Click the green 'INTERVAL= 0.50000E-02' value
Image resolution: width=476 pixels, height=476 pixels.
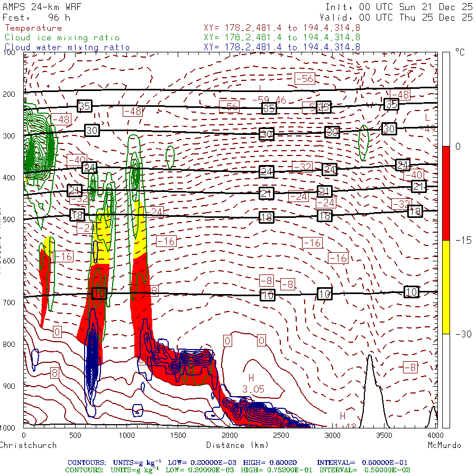(364, 470)
